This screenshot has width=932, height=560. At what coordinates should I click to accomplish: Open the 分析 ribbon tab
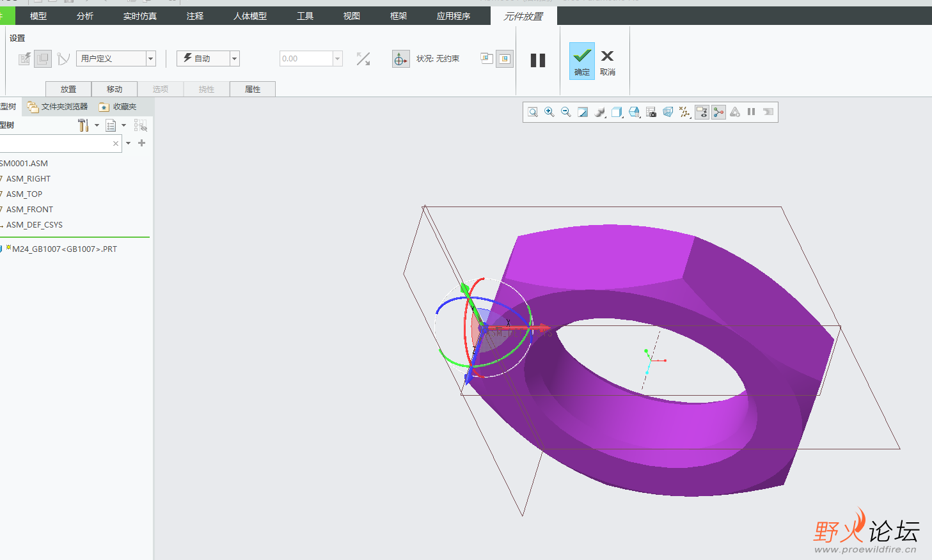tap(84, 16)
